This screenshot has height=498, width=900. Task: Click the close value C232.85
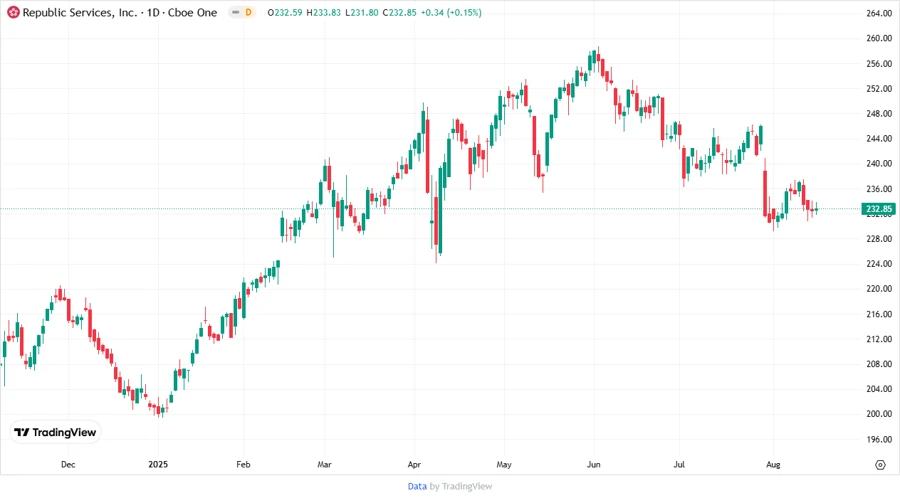(399, 13)
